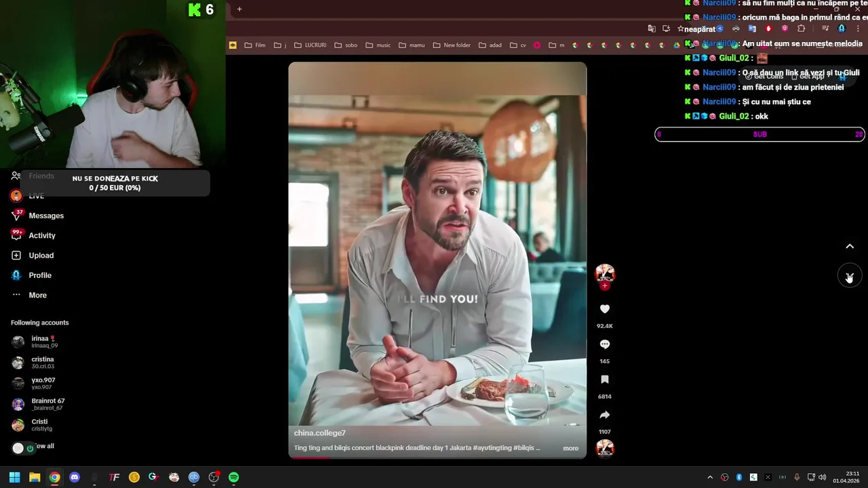Click Bluetooth tray icon

click(739, 477)
